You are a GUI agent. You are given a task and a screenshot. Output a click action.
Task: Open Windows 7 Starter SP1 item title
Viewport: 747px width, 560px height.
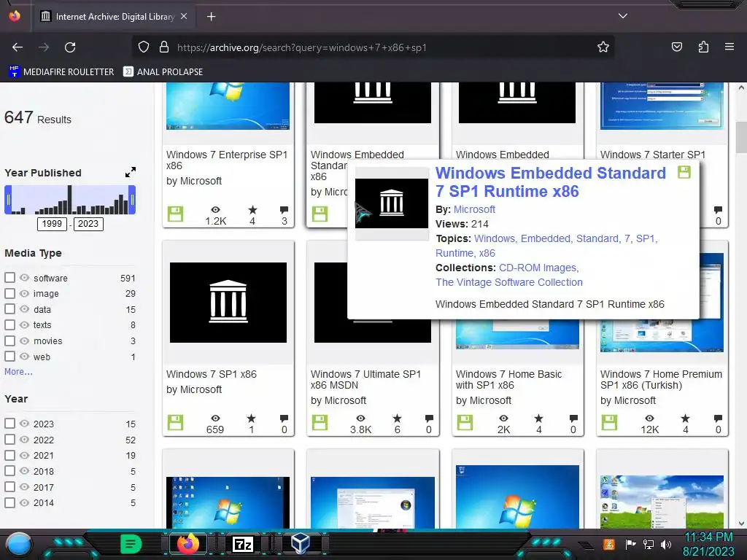[x=653, y=155]
